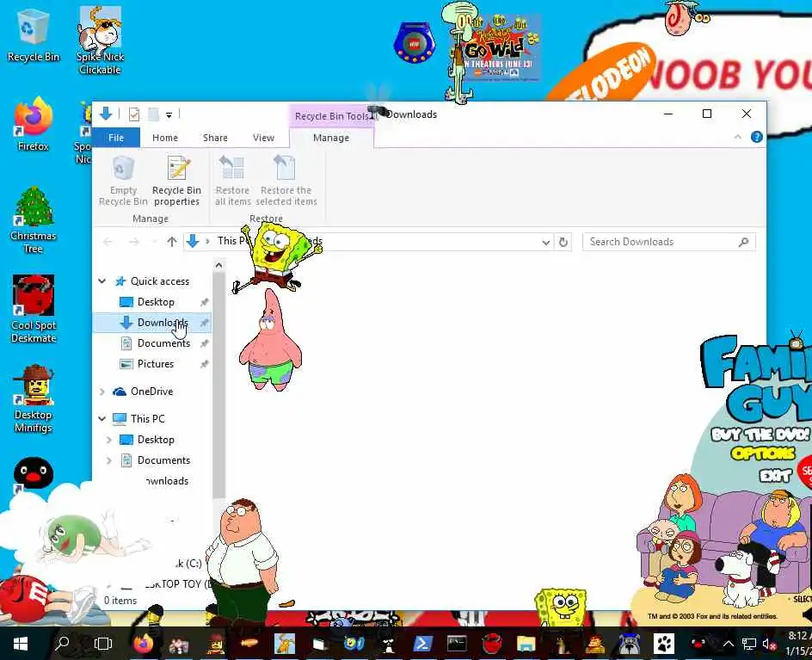Collapse the ribbon with the chevron
Image resolution: width=812 pixels, height=660 pixels.
click(737, 137)
